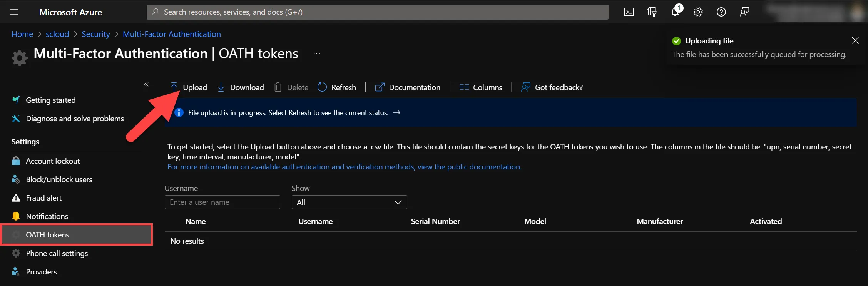Focus the Username filter field
The image size is (868, 286).
click(222, 202)
